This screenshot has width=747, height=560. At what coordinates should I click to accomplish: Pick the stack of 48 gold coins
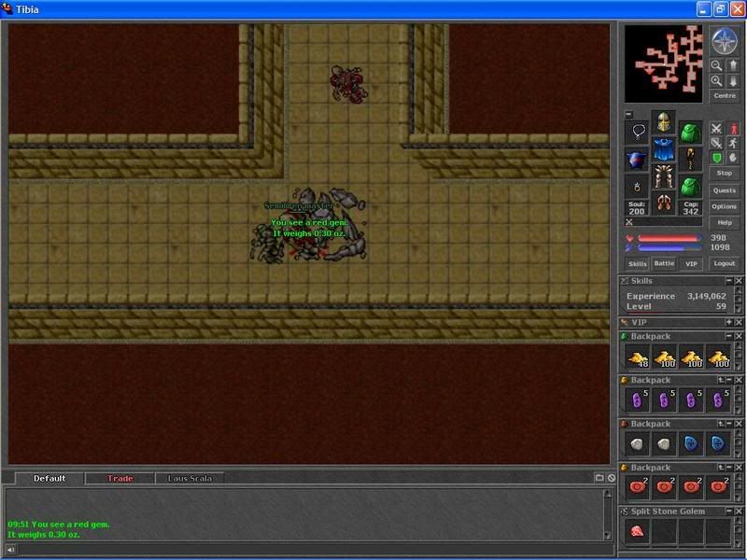pyautogui.click(x=638, y=357)
